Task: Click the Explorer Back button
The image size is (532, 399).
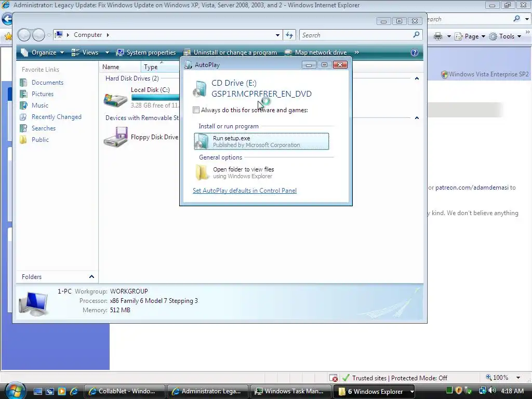Action: tap(24, 35)
